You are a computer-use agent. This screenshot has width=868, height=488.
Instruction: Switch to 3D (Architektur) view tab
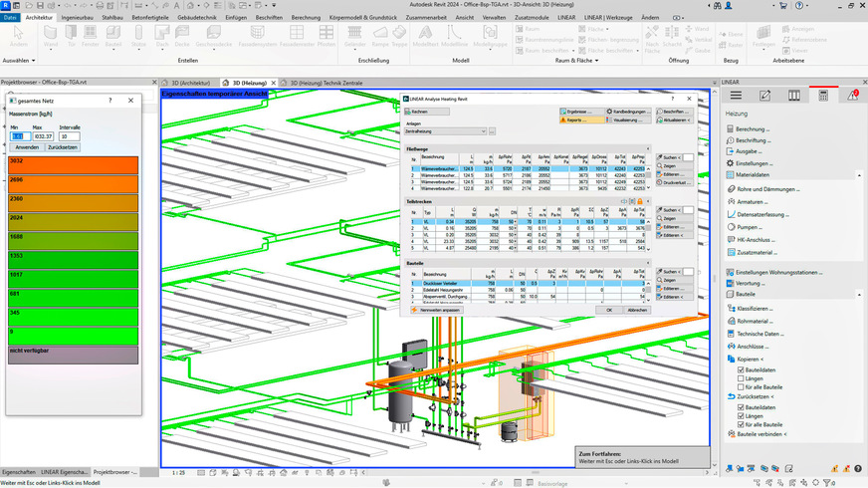coord(190,83)
